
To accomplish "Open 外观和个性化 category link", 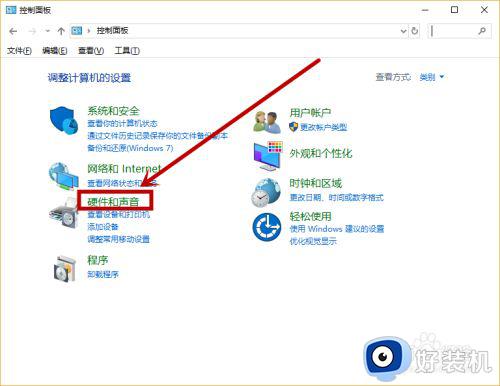I will [x=321, y=153].
